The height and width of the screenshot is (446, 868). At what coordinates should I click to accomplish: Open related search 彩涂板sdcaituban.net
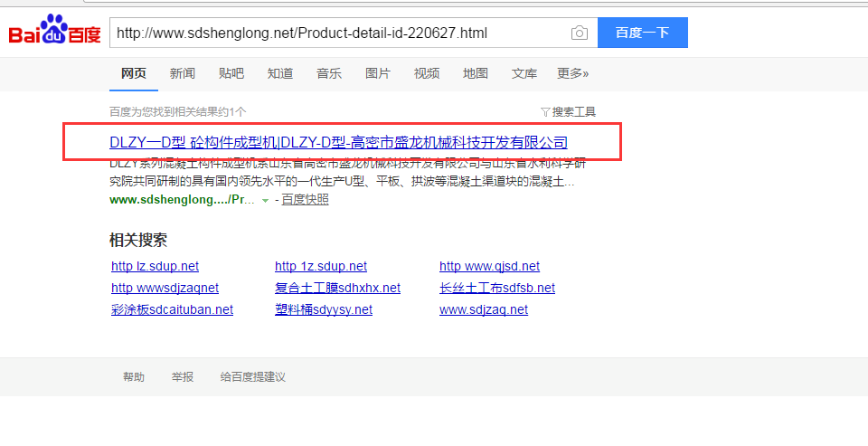pos(172,309)
